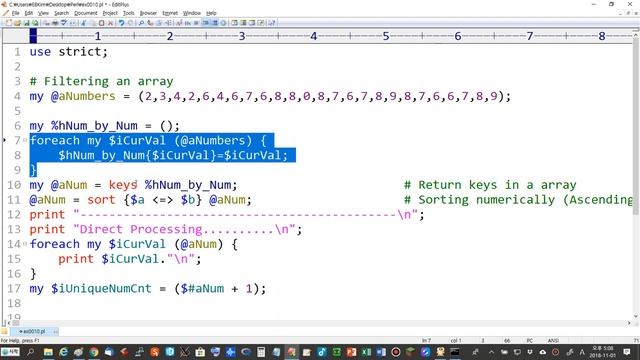640x360 pixels.
Task: Click '$iUniqueNumCnt' variable on line 17
Action: pyautogui.click(x=101, y=289)
